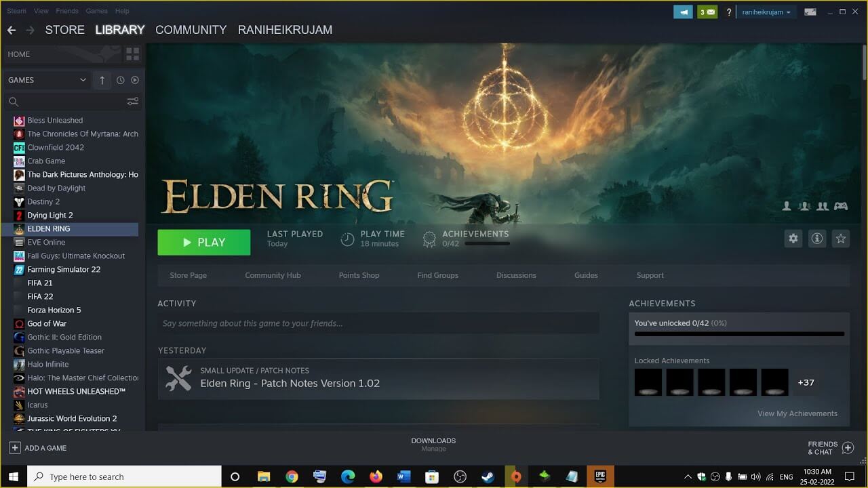Open Epic Games icon in taskbar
The width and height of the screenshot is (868, 488).
click(x=600, y=476)
